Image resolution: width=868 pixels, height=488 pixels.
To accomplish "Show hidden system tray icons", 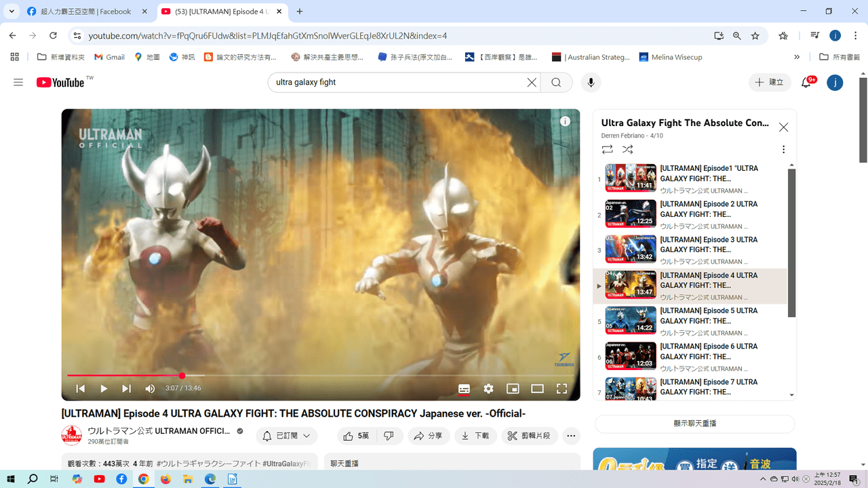I will 764,479.
